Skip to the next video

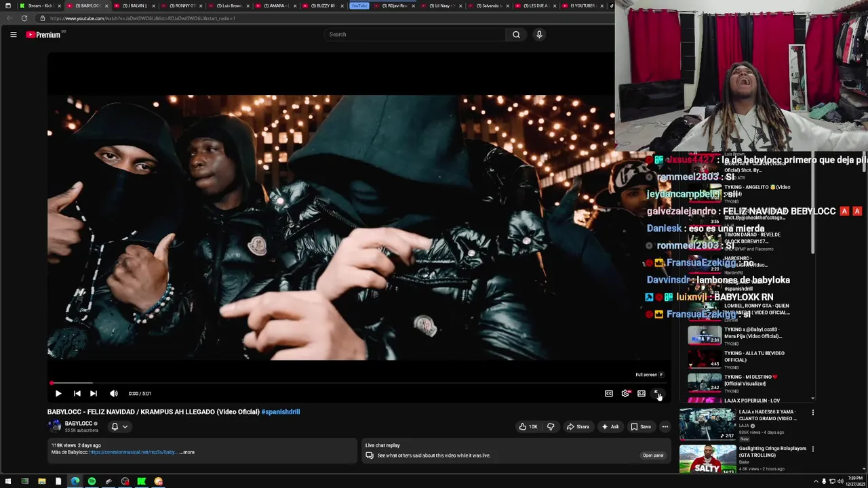(x=94, y=393)
